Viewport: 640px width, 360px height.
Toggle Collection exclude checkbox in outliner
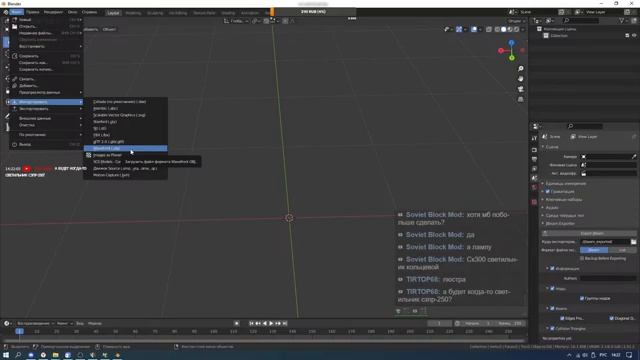(x=627, y=36)
